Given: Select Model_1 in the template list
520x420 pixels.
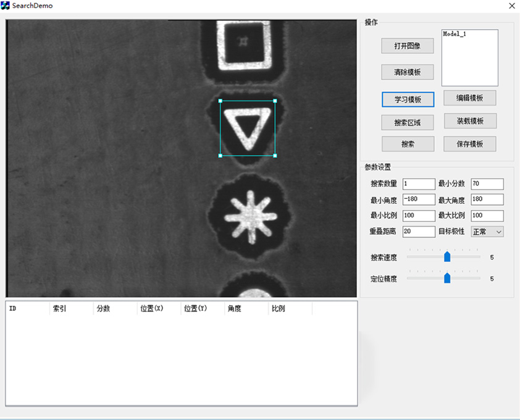Looking at the screenshot, I should coord(455,35).
